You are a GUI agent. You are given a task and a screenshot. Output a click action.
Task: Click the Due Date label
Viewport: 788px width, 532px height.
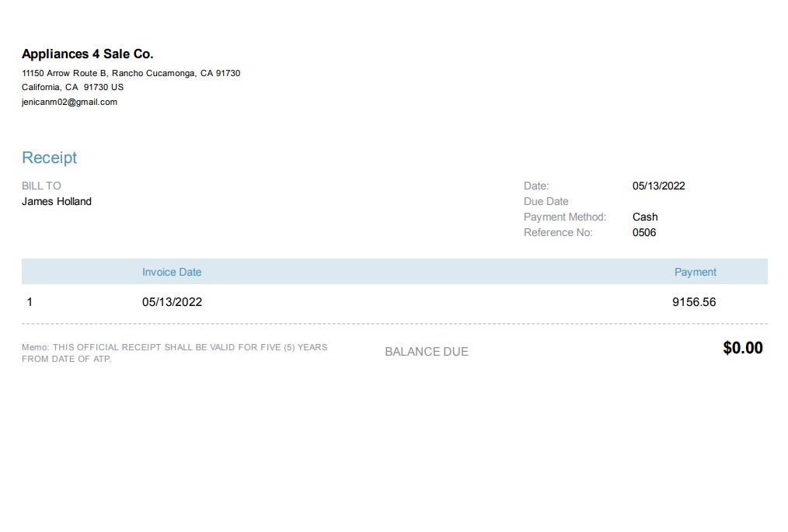546,201
